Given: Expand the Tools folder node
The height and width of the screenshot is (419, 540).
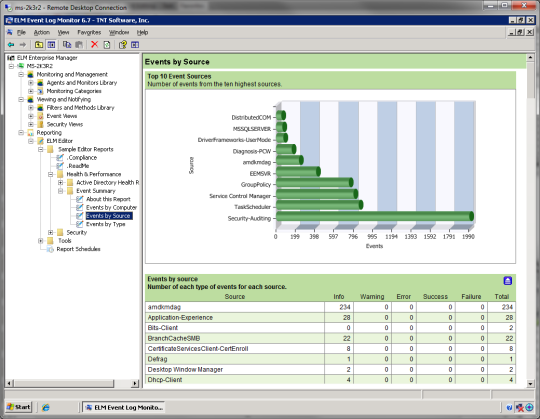Looking at the screenshot, I should (41, 241).
